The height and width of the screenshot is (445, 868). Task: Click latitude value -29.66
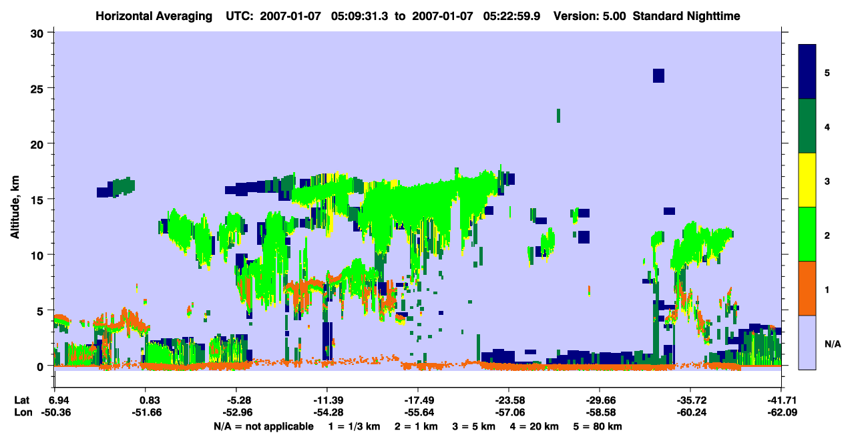[600, 400]
